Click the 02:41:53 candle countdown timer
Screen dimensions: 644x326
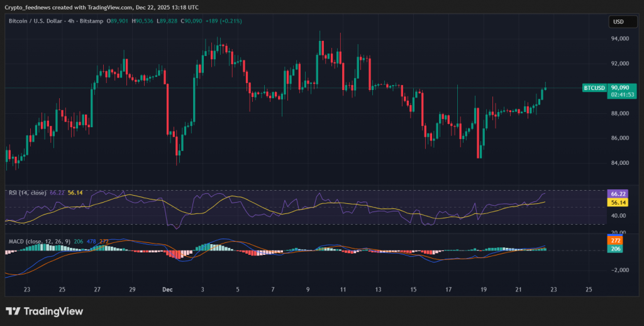pyautogui.click(x=620, y=95)
